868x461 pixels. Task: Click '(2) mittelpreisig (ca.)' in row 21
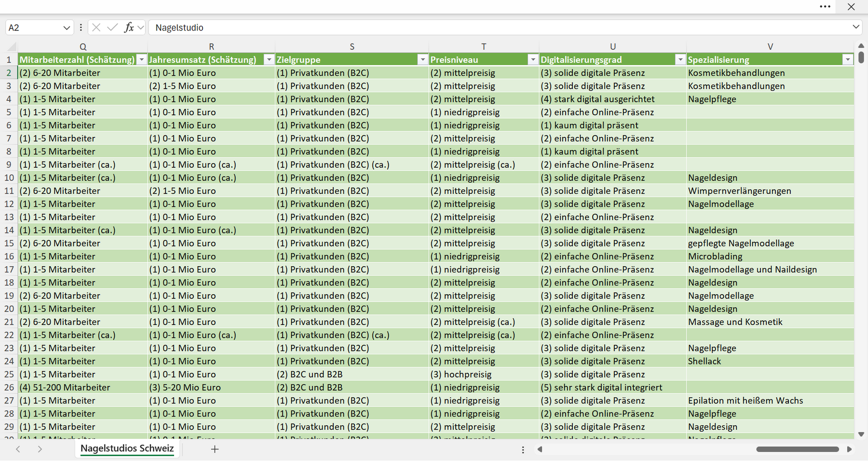tap(484, 322)
